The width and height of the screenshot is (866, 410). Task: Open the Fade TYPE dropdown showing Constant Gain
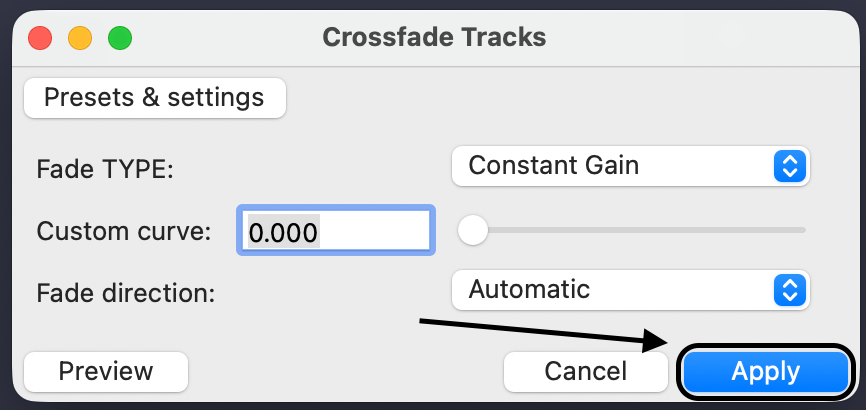[x=630, y=166]
